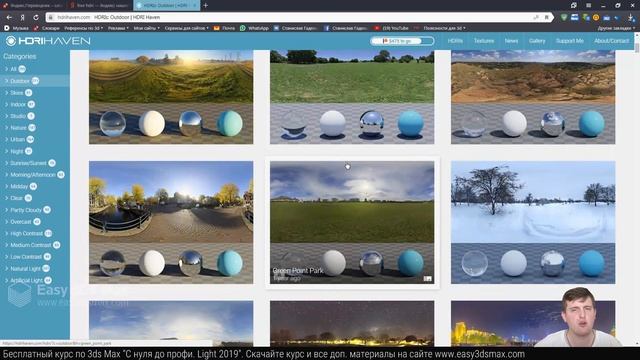Expand the Сервисы для сайтов bookmark folder

click(x=187, y=28)
